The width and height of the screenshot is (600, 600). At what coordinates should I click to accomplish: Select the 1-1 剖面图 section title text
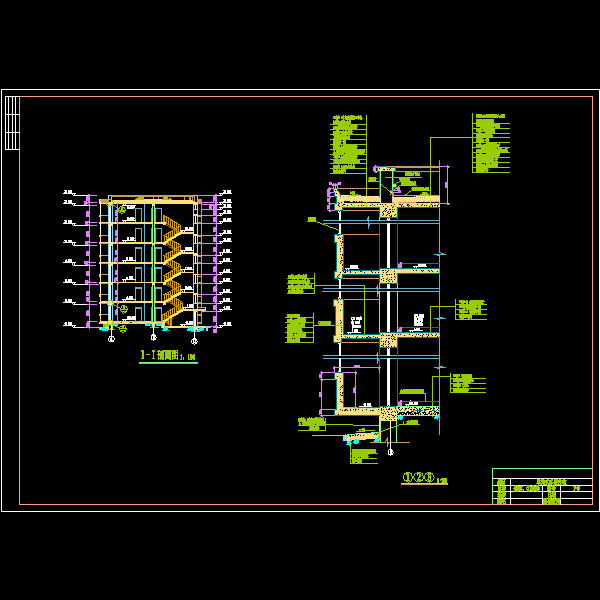[x=168, y=355]
